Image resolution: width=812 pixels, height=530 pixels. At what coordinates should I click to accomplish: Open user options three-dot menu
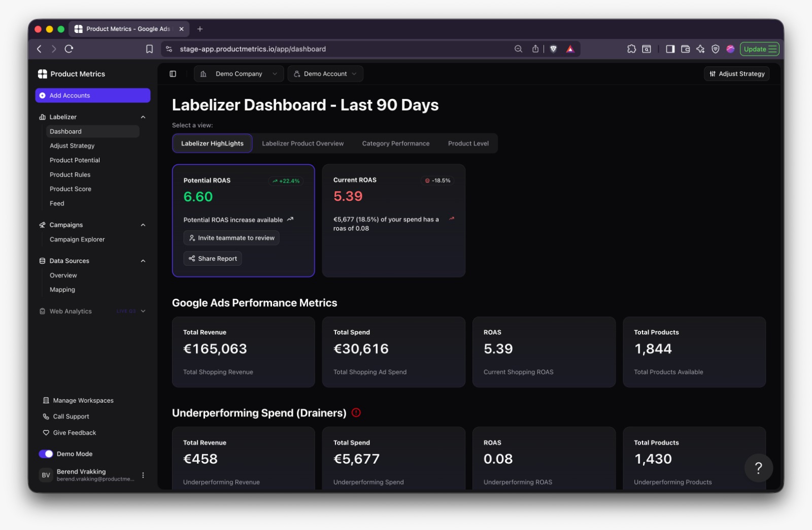(143, 475)
